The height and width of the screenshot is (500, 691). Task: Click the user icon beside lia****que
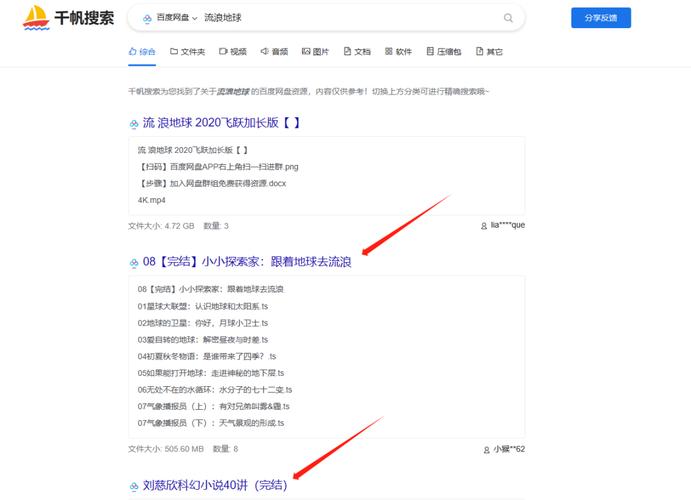484,226
